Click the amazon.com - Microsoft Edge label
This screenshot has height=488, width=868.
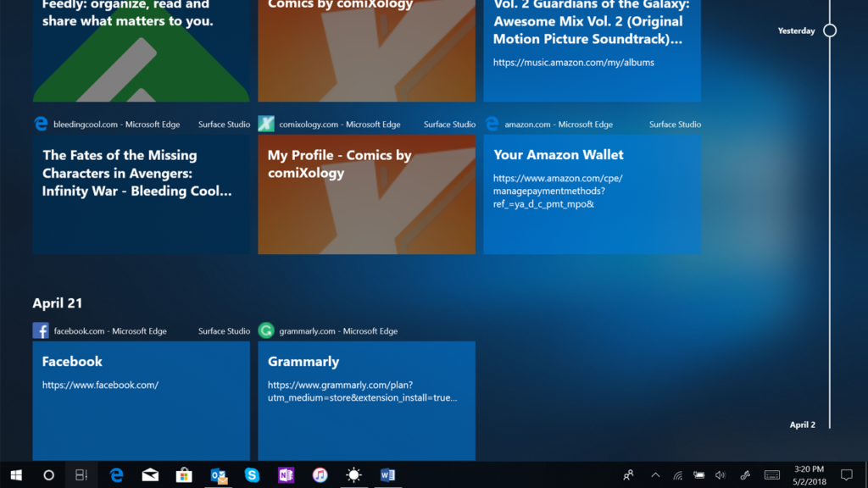pos(559,125)
